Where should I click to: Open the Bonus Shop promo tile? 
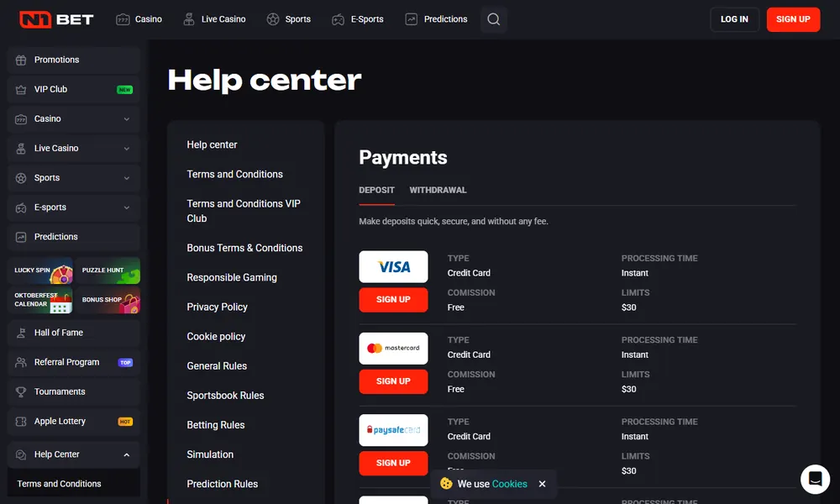point(108,300)
